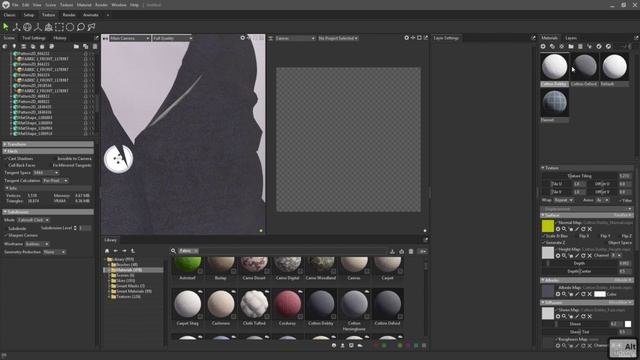Click the Normal Map yellow-green swatch
The image size is (640, 360).
pyautogui.click(x=548, y=226)
